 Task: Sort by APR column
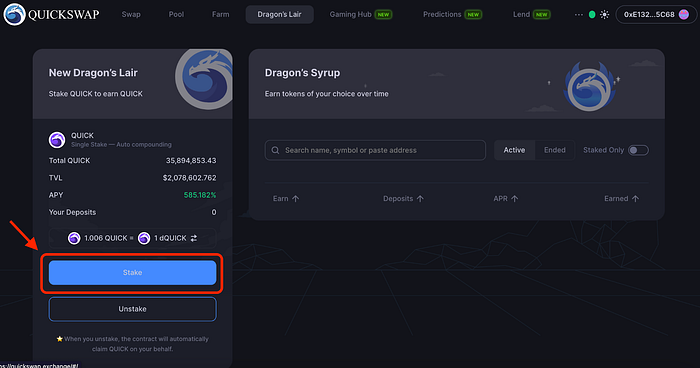506,199
